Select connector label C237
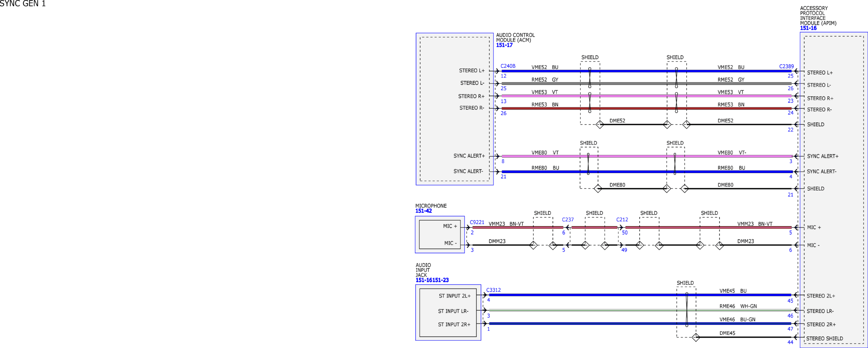Viewport: 868px width, 348px height. pyautogui.click(x=568, y=219)
